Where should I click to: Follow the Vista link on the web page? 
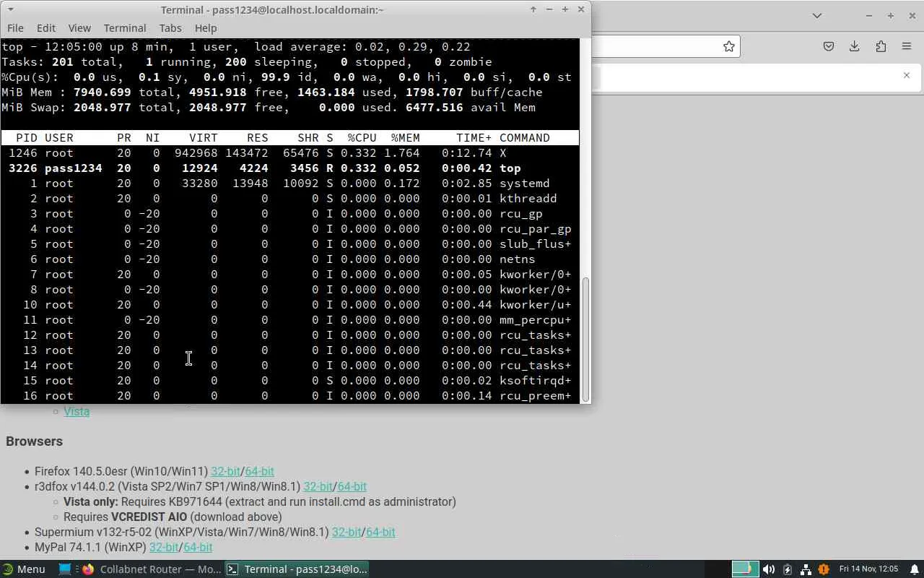click(x=77, y=411)
